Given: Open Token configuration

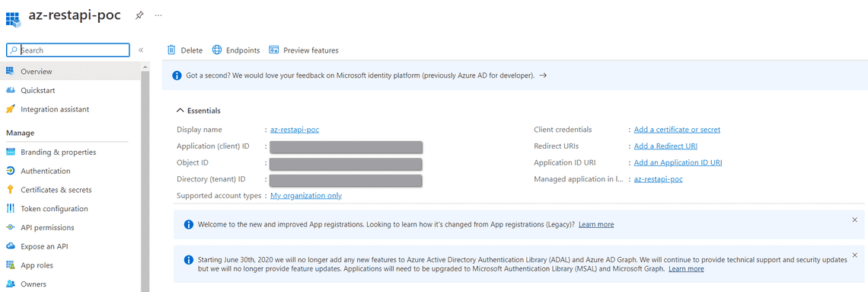Looking at the screenshot, I should point(54,208).
